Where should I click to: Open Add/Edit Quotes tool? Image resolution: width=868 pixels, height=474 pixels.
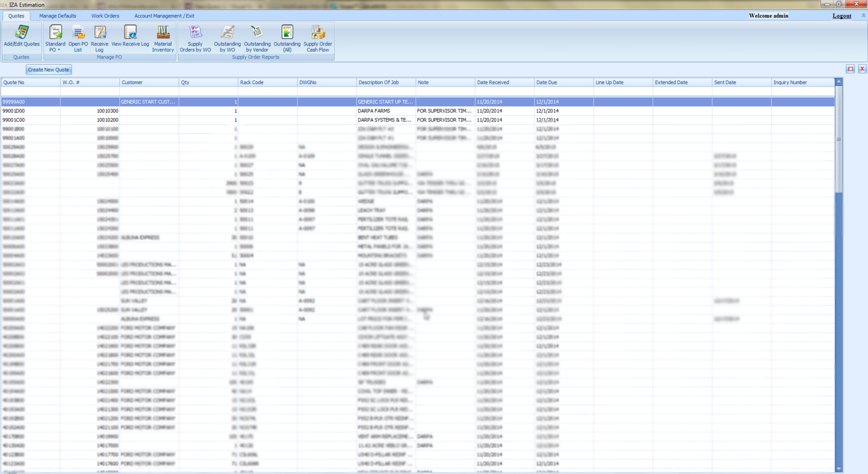pos(22,37)
